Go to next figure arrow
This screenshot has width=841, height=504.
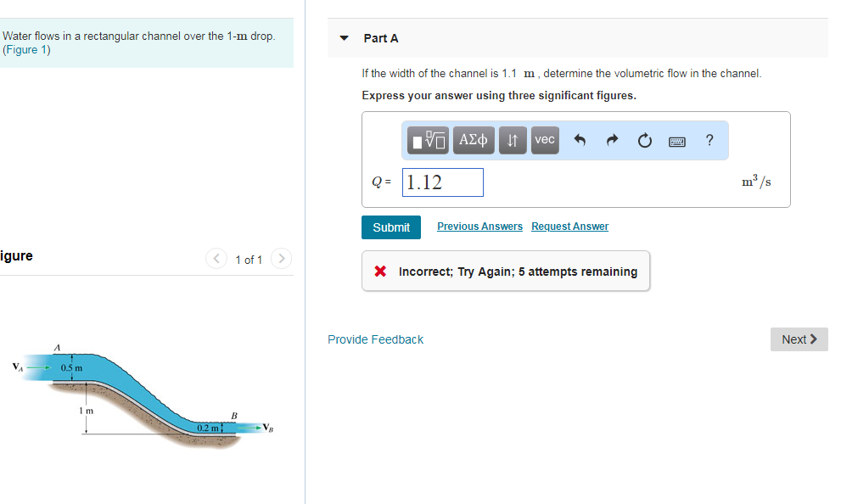click(x=282, y=259)
